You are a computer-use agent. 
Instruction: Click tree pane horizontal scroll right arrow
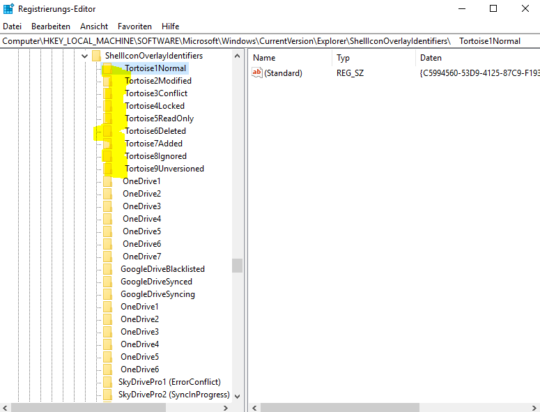[x=226, y=408]
